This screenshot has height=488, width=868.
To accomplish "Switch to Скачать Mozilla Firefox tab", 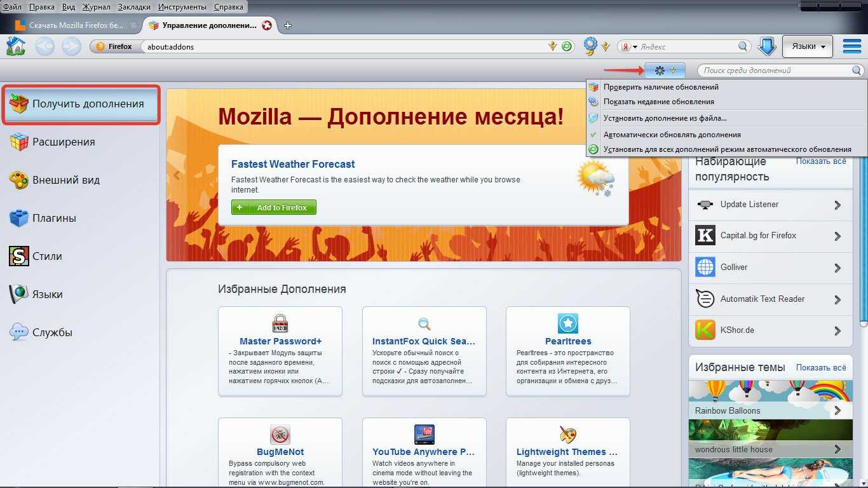I will [x=76, y=25].
